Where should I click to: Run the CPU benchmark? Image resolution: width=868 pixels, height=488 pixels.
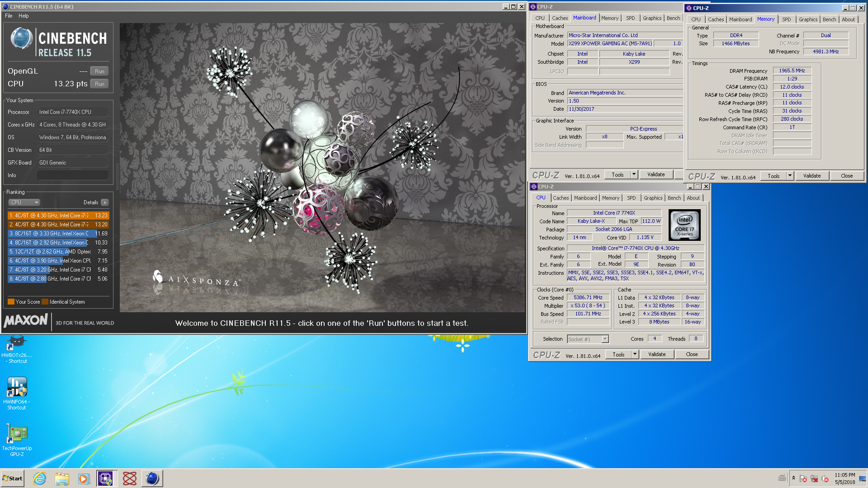[99, 84]
